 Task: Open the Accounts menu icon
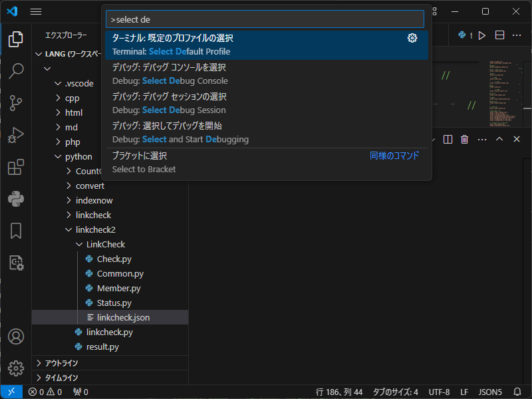point(15,336)
